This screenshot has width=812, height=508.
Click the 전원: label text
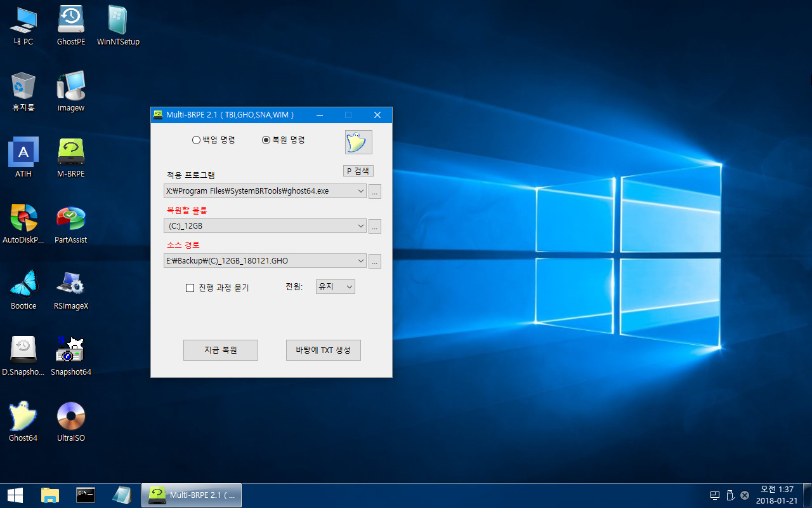point(294,287)
